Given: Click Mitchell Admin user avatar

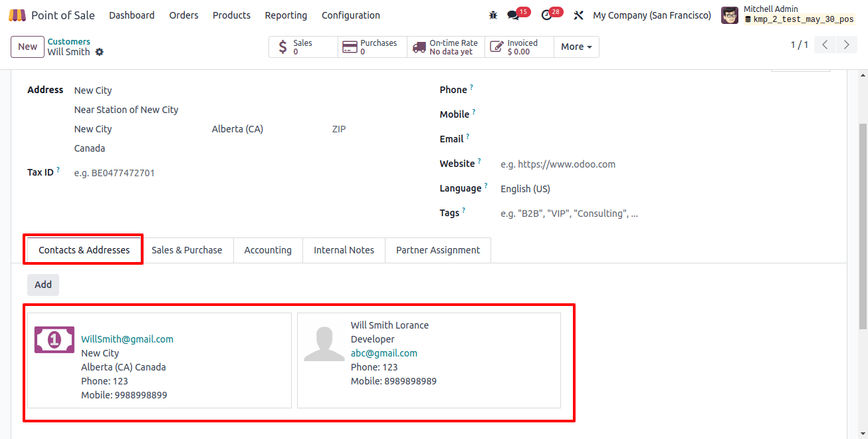Looking at the screenshot, I should point(730,15).
